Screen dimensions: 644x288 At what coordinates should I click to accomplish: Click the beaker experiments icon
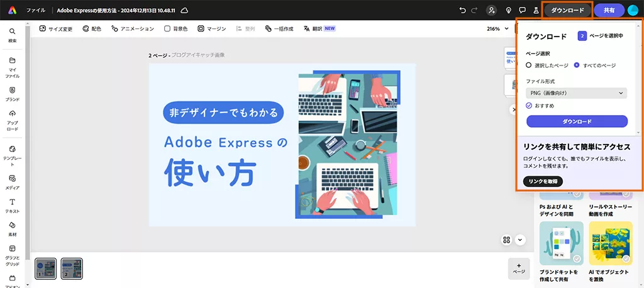pyautogui.click(x=536, y=10)
